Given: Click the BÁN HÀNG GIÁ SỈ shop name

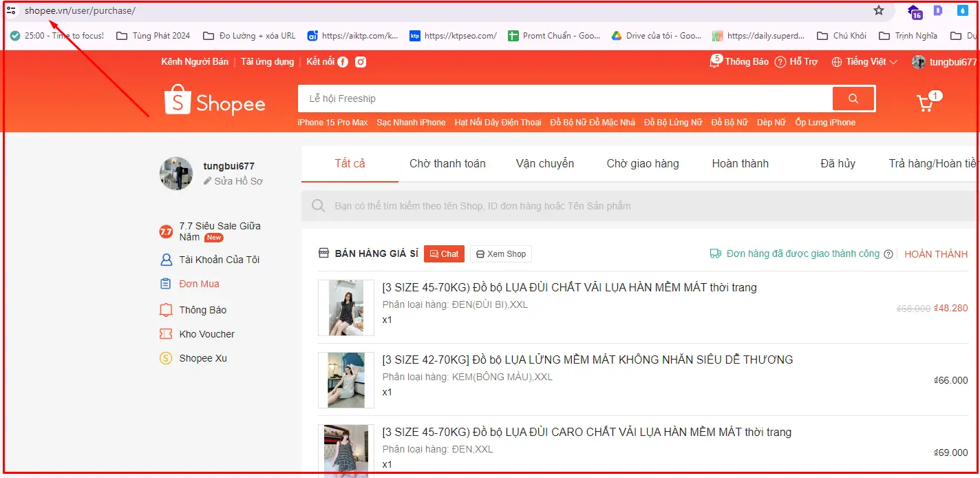Looking at the screenshot, I should tap(376, 254).
